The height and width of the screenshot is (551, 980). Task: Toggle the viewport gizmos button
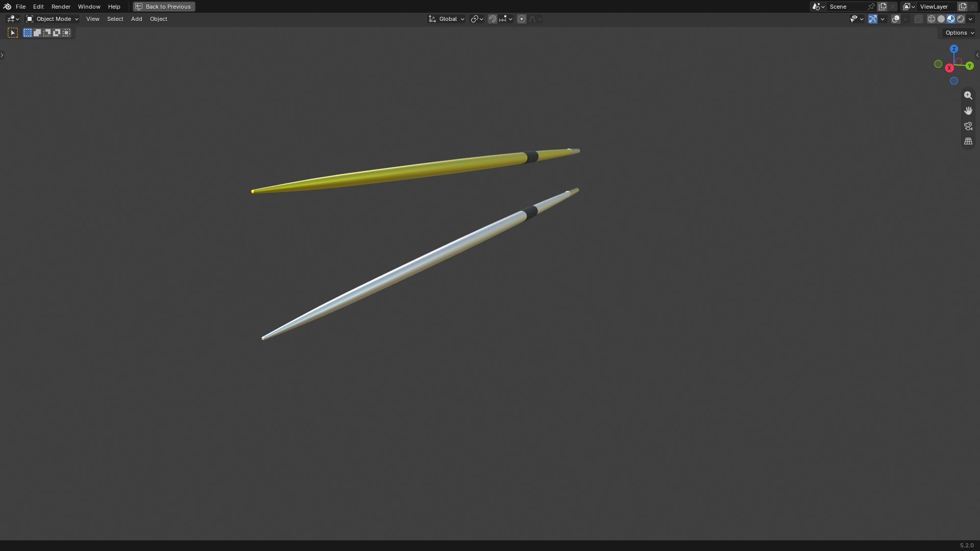pyautogui.click(x=873, y=19)
